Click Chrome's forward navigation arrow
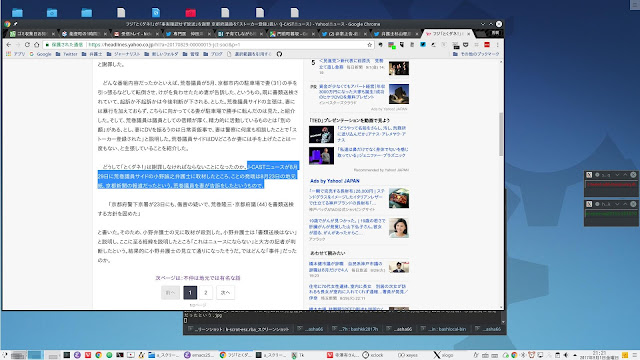Image resolution: width=640 pixels, height=360 pixels. point(18,44)
